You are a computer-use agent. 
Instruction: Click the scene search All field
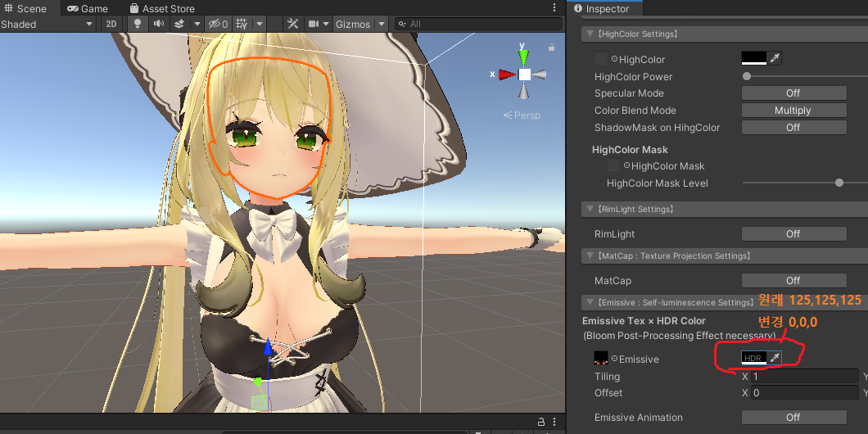(478, 24)
